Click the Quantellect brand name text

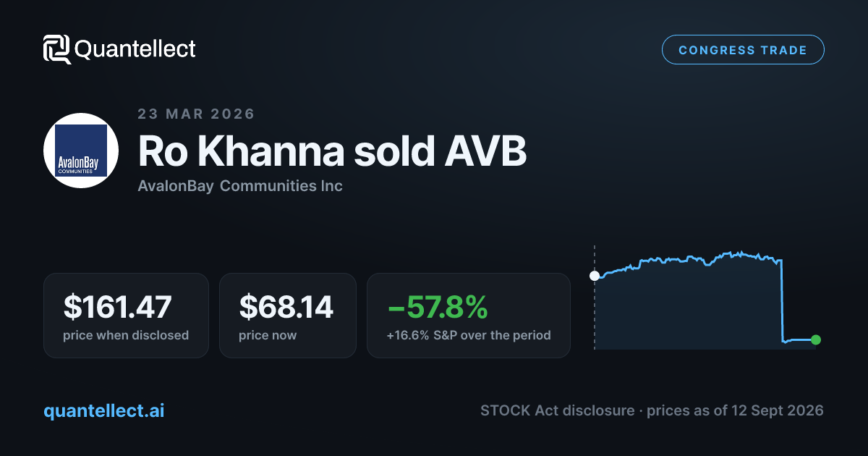pyautogui.click(x=135, y=49)
